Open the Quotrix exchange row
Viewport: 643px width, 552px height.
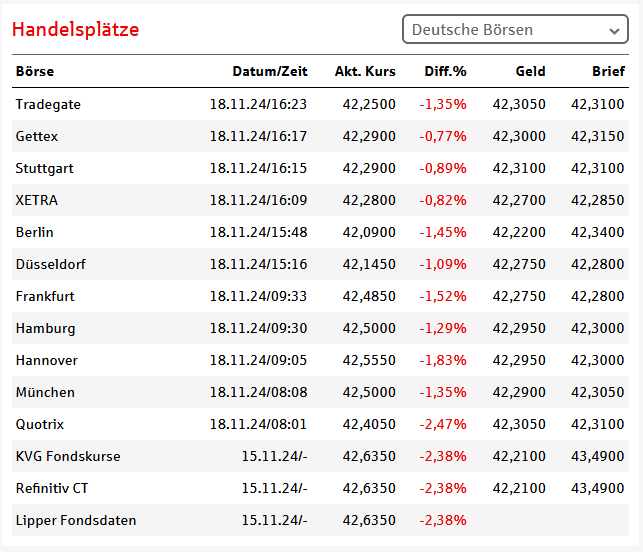tap(40, 424)
